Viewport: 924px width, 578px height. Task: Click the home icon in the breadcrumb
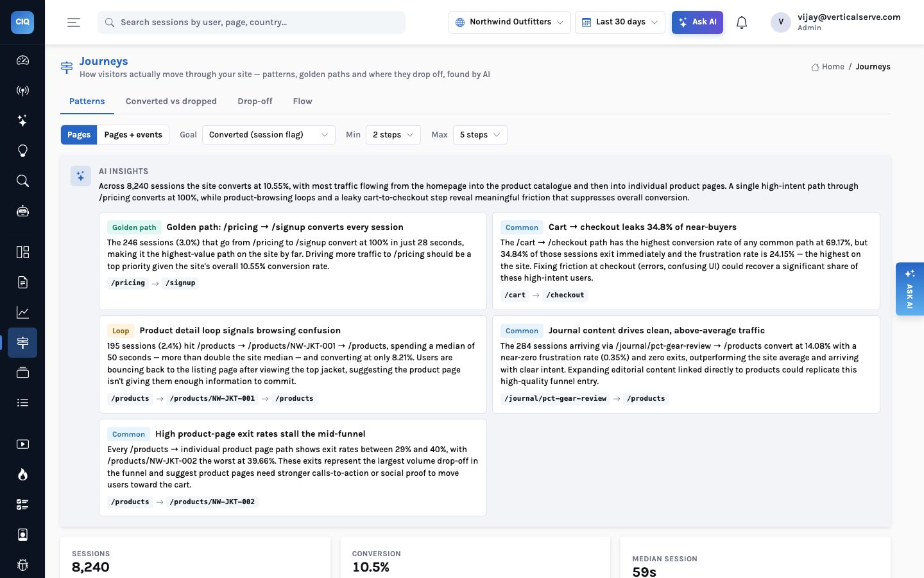815,67
